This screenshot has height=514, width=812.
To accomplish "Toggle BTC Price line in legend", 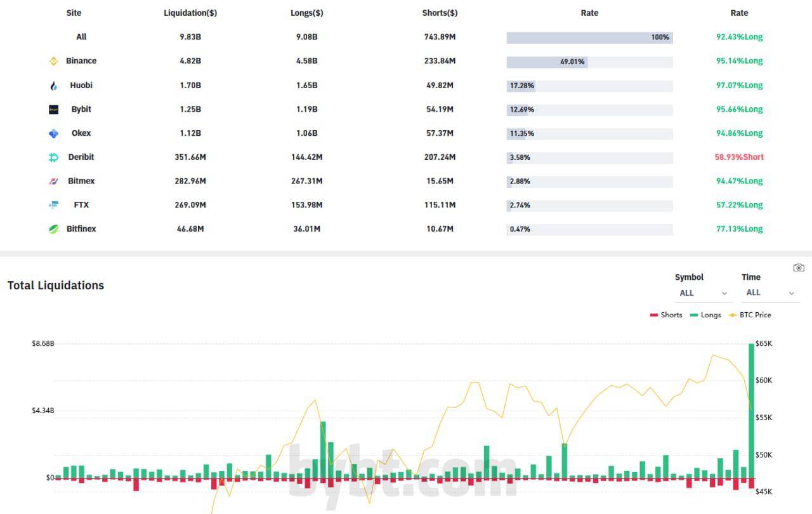I will (x=750, y=315).
